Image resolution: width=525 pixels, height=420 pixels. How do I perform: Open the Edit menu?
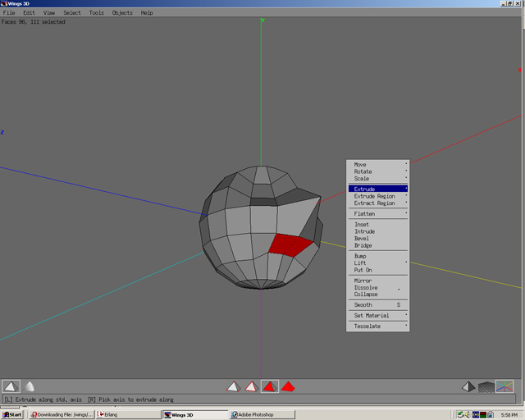click(x=29, y=13)
